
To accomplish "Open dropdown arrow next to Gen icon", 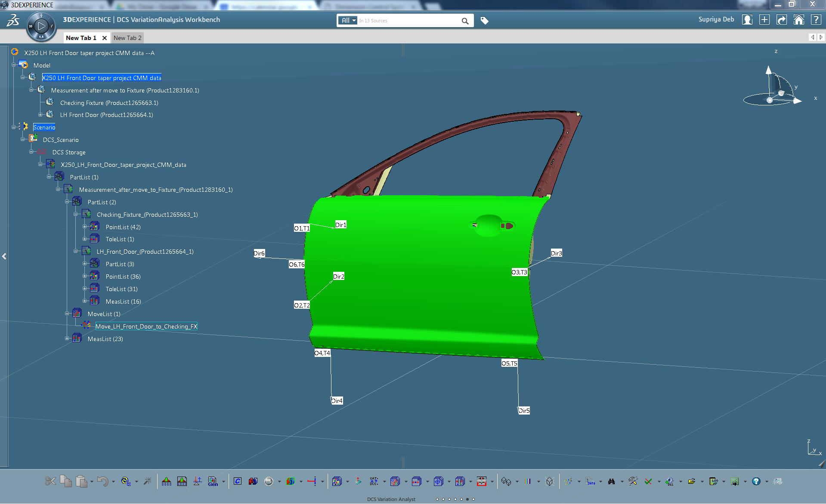I will [223, 482].
